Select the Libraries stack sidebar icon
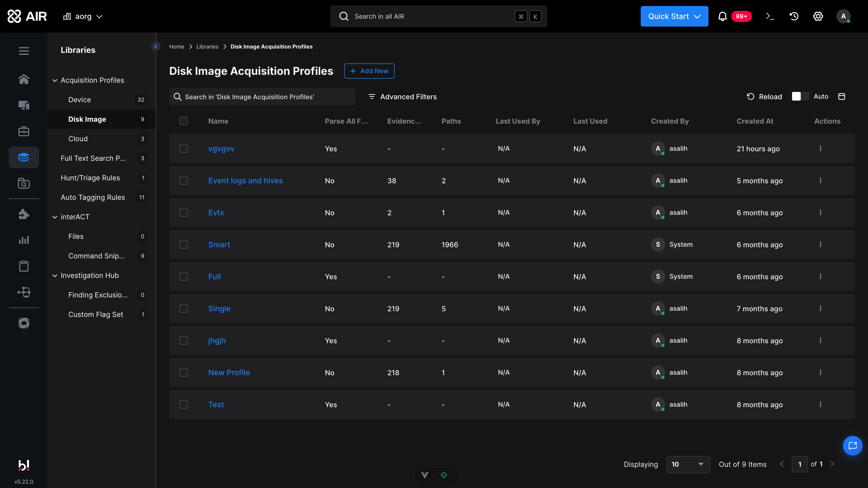 pos(24,157)
